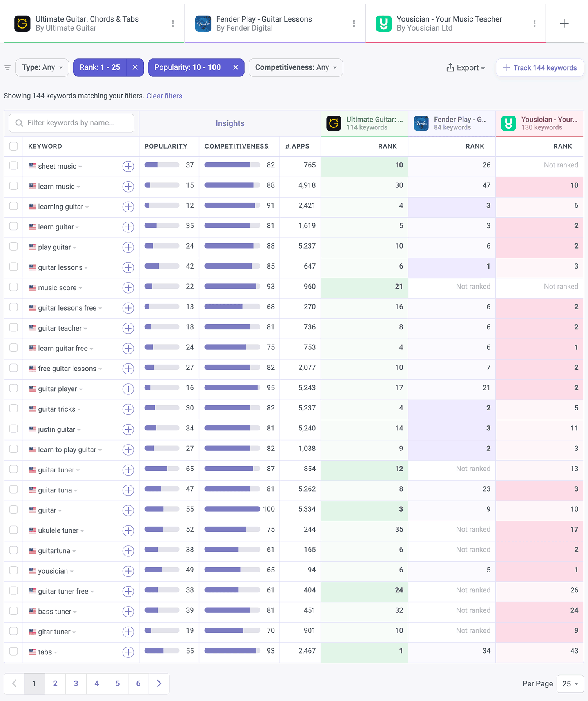Check the 'learn guitar' row checkbox
This screenshot has width=588, height=701.
point(14,226)
